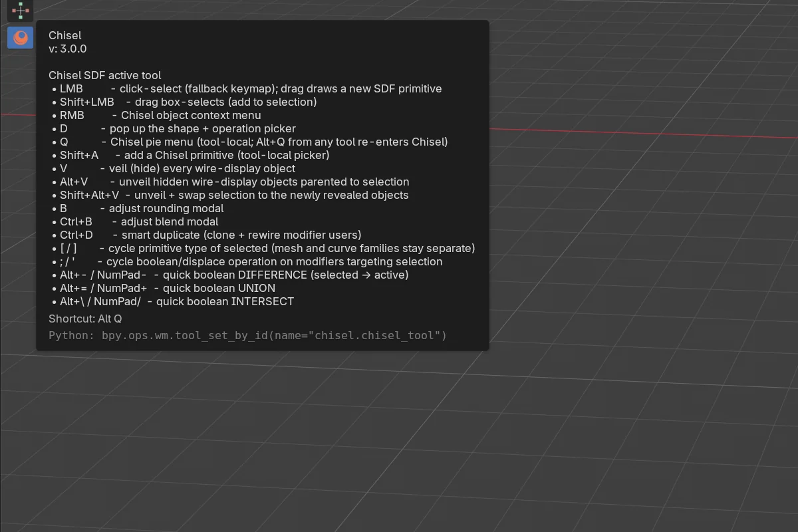Image resolution: width=798 pixels, height=532 pixels.
Task: Click the 'Shift+LMB - drag box-selects' line
Action: [x=184, y=102]
